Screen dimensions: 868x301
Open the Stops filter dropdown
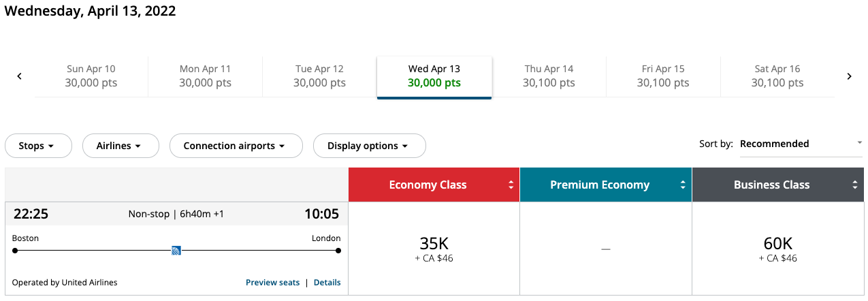pyautogui.click(x=38, y=146)
